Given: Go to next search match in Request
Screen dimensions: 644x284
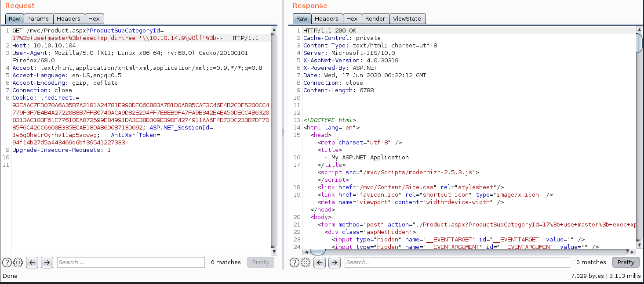Looking at the screenshot, I should [x=47, y=262].
